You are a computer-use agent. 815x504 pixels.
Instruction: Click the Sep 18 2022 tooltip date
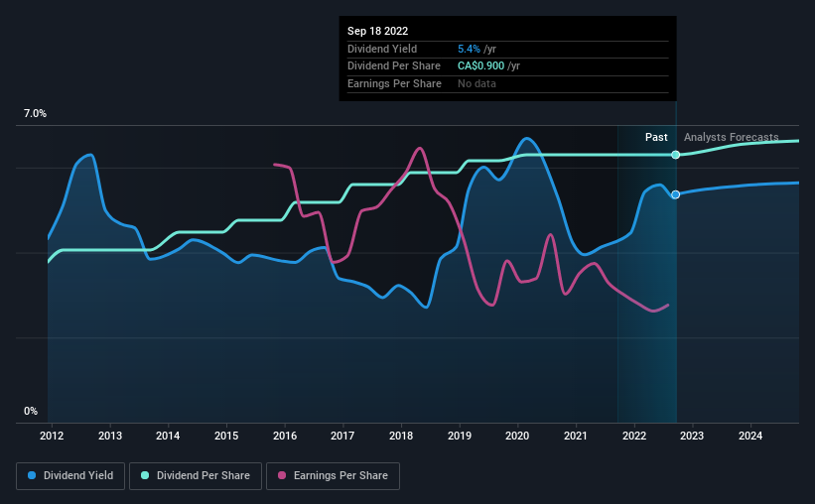click(x=377, y=31)
